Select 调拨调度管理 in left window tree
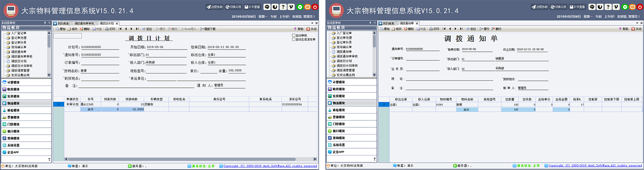 (x=20, y=70)
